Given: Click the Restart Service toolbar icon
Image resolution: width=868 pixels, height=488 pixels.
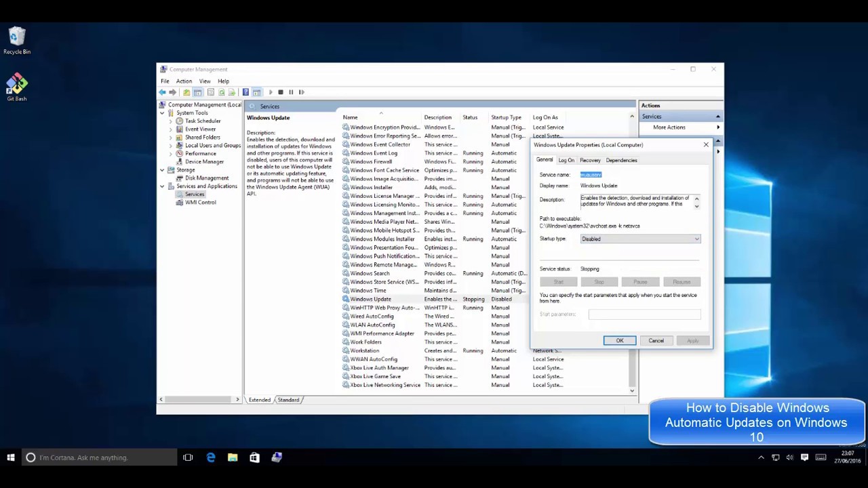Looking at the screenshot, I should [x=302, y=92].
